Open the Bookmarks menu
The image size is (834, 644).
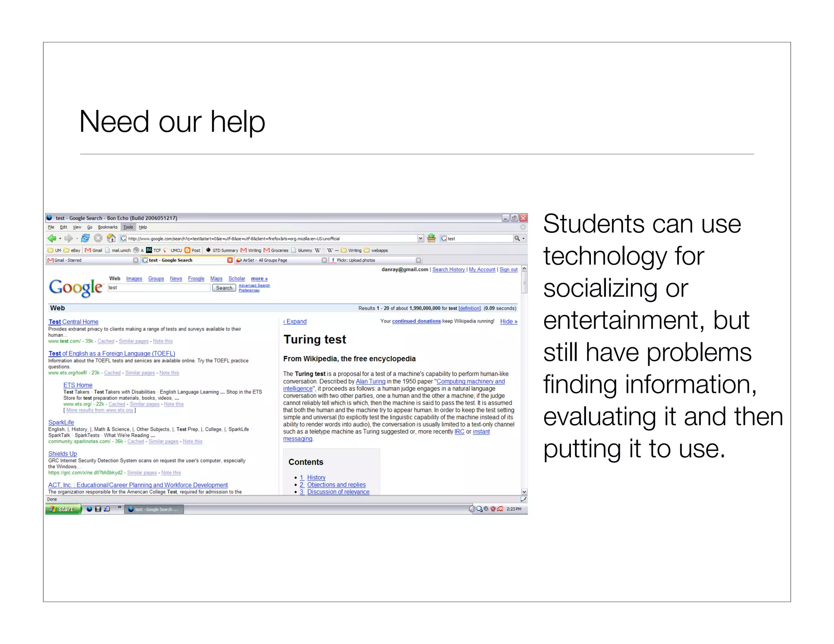(108, 228)
